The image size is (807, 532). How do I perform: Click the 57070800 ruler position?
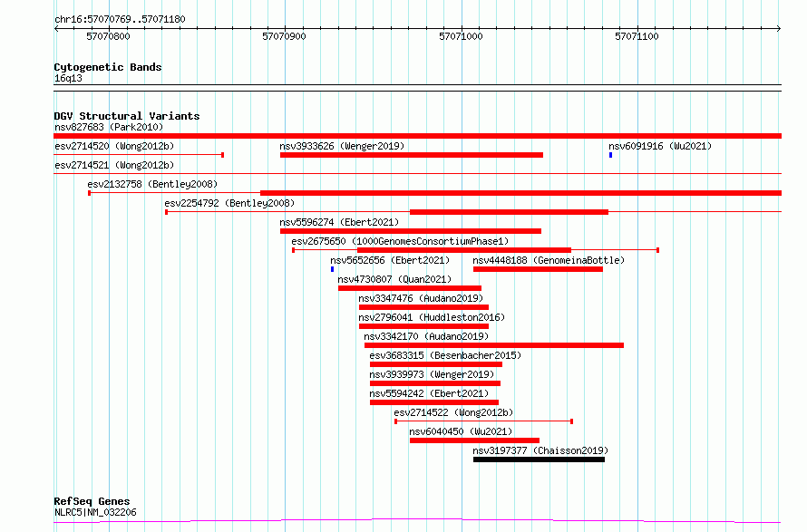[108, 36]
